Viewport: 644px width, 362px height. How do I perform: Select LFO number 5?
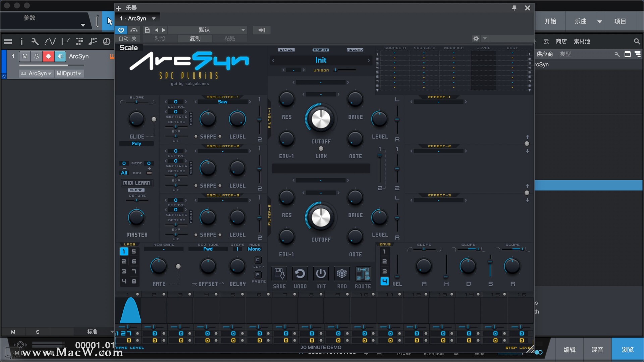click(134, 251)
